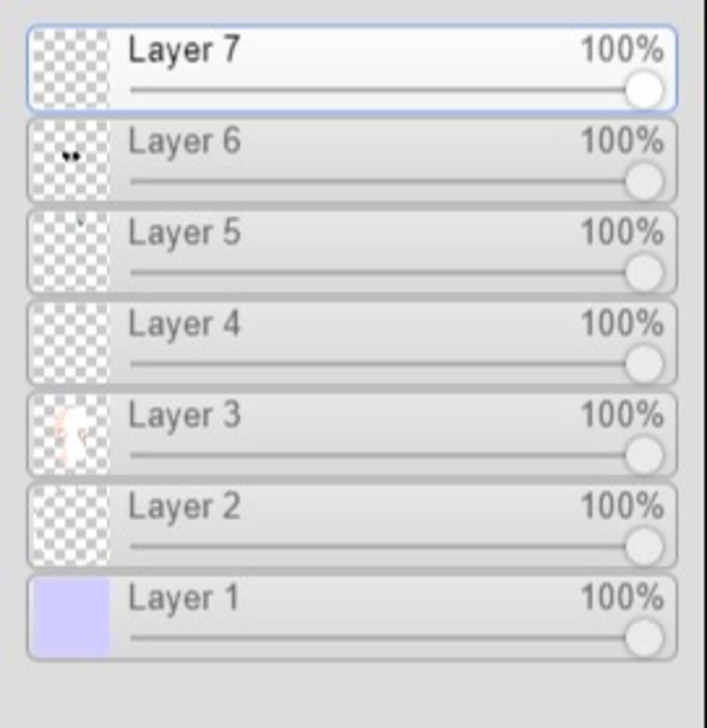
Task: Click the Layer 2 thumbnail
Action: [x=71, y=525]
